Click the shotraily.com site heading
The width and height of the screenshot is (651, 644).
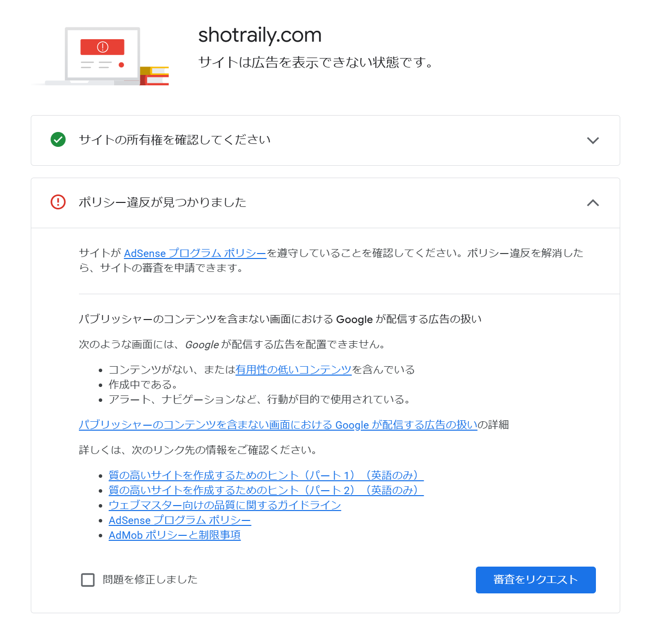coord(260,35)
